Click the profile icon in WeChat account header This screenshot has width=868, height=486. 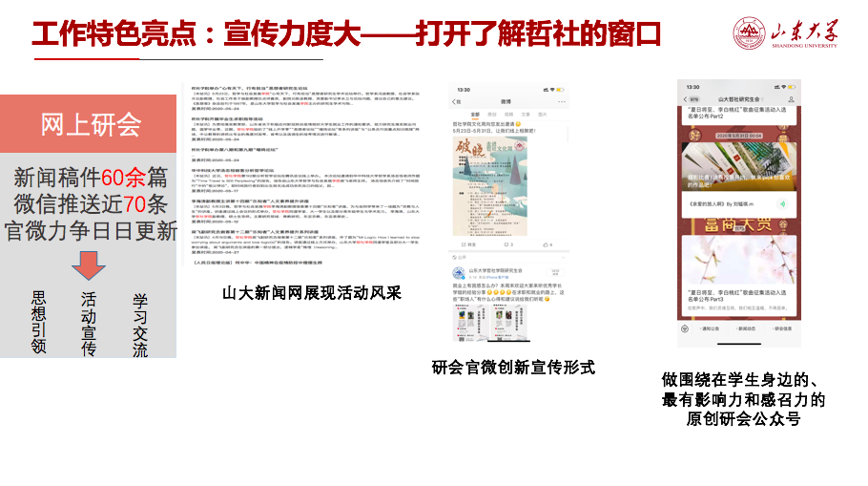pyautogui.click(x=791, y=98)
